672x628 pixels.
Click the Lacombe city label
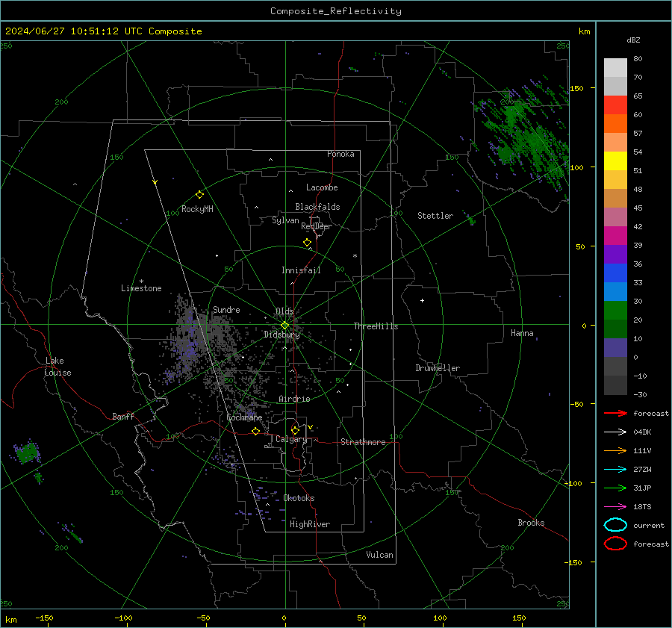click(322, 187)
